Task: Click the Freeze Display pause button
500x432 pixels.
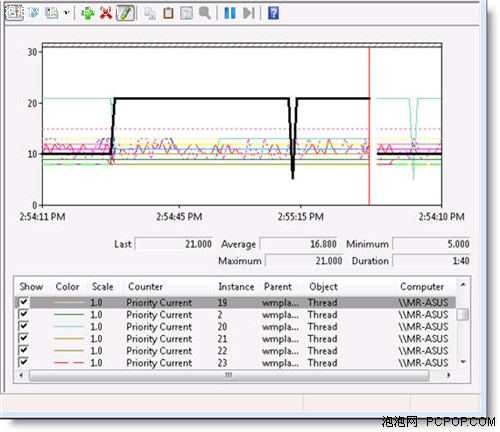Action: point(230,13)
